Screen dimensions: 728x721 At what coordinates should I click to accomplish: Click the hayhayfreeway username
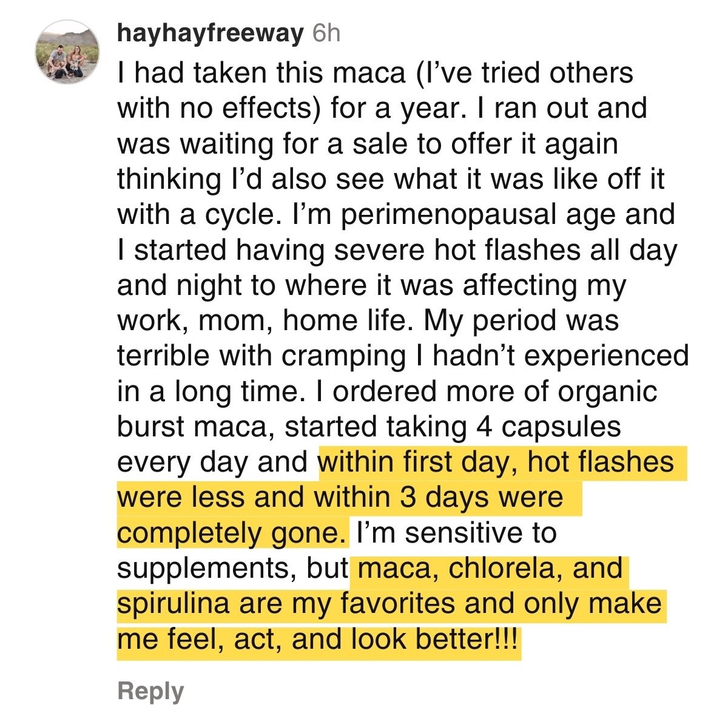210,34
